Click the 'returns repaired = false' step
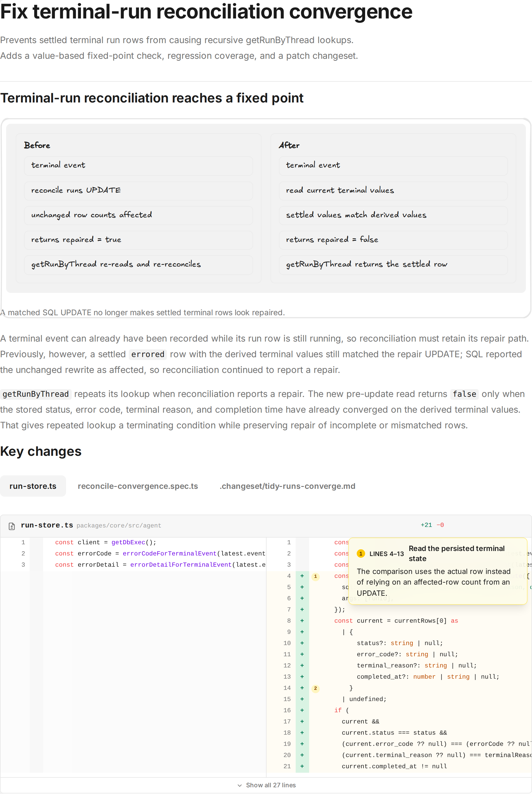 click(393, 240)
